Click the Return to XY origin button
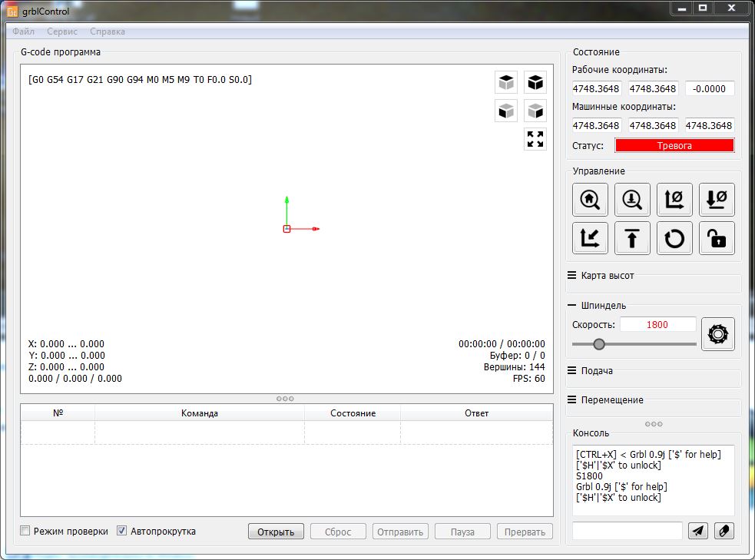This screenshot has width=755, height=560. (590, 238)
